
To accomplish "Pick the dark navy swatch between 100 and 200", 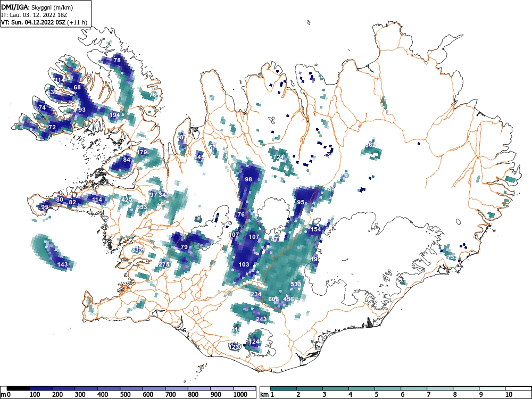I will (x=41, y=388).
